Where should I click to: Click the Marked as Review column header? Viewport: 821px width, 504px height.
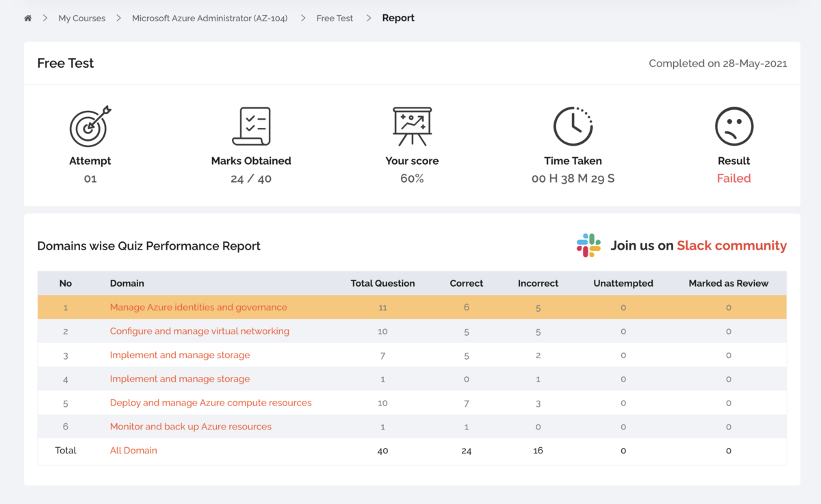click(x=729, y=283)
